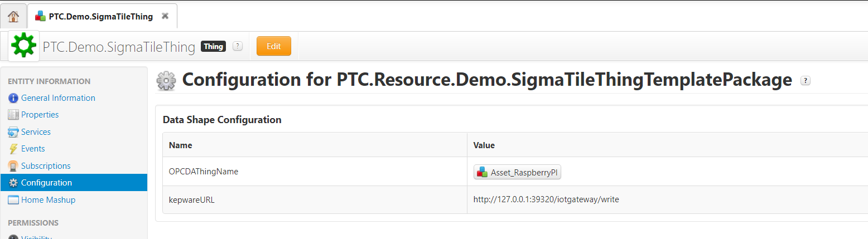
Task: Close the PTC.Demo.SigmaTileThing tab
Action: coord(165,16)
